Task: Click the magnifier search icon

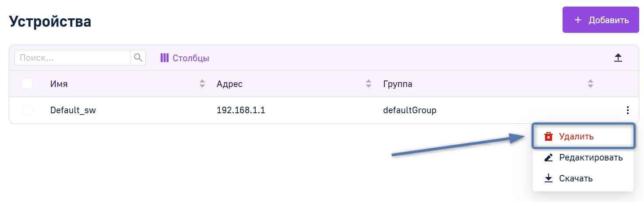Action: click(138, 58)
